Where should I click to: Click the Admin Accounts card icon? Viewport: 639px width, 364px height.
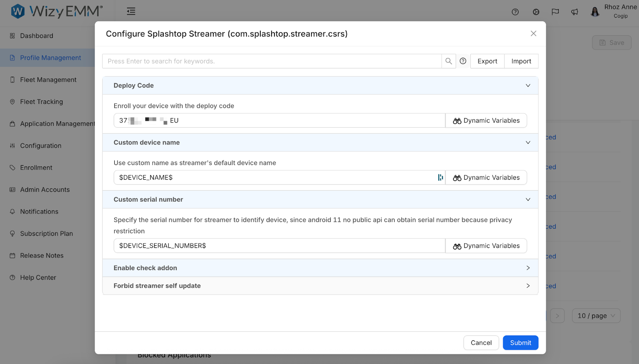coord(12,190)
